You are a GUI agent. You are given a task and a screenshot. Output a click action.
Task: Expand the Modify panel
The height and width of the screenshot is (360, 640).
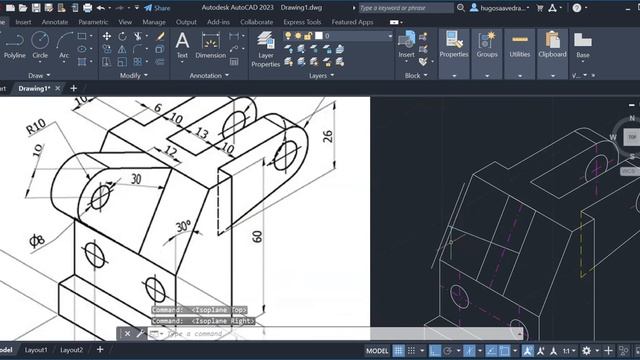tap(133, 76)
